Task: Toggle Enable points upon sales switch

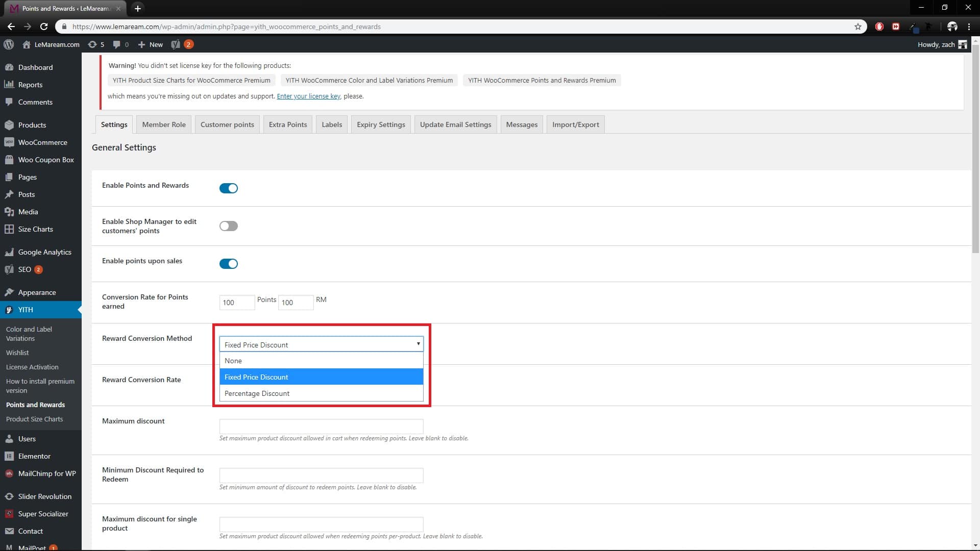Action: (x=229, y=264)
